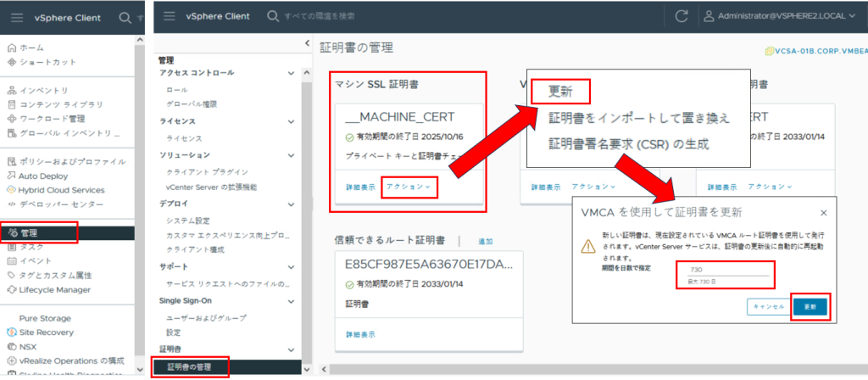Image resolution: width=868 pixels, height=380 pixels.
Task: Open the hamburger menu in the main vSphere Client window
Action: (x=170, y=17)
